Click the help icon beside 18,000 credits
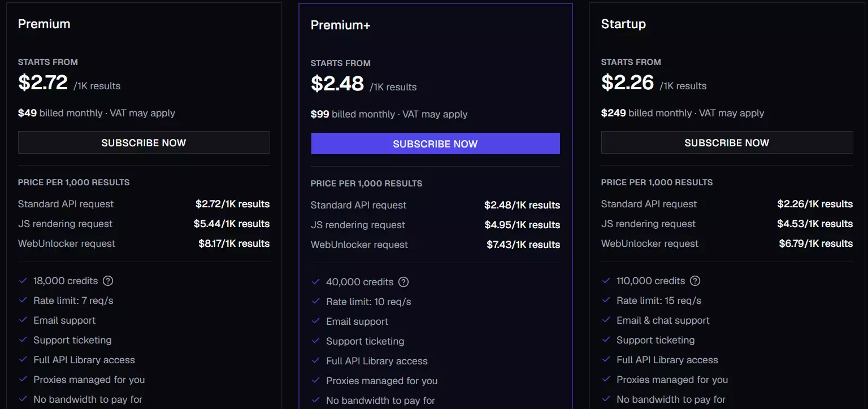 tap(108, 281)
